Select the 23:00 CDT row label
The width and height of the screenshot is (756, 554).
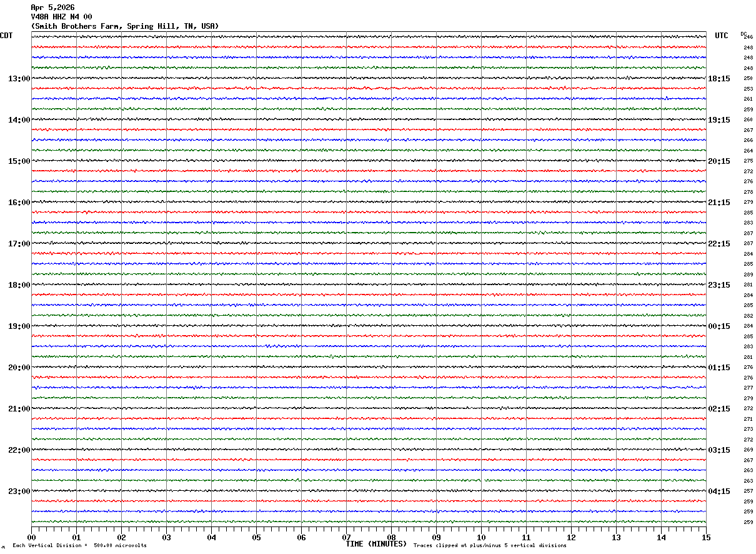(19, 491)
